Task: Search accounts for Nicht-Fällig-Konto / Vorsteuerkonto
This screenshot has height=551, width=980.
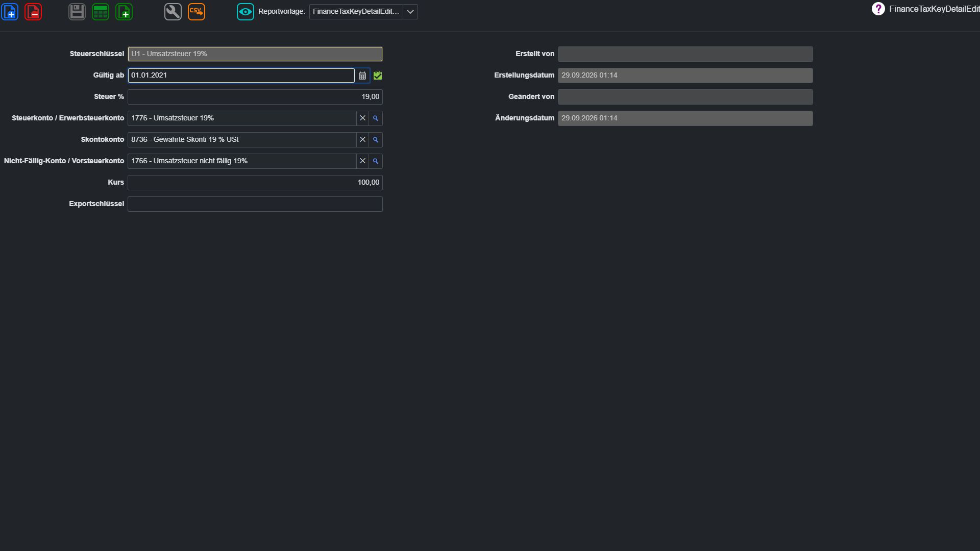Action: click(376, 161)
